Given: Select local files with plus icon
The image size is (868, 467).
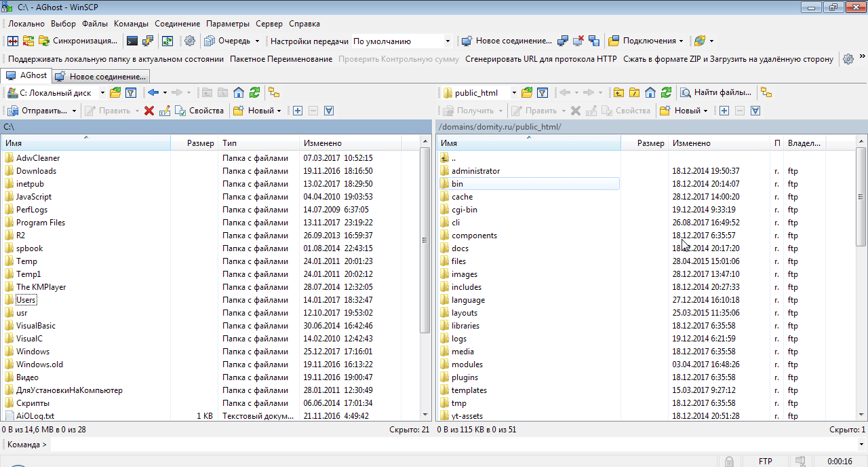Looking at the screenshot, I should 297,111.
